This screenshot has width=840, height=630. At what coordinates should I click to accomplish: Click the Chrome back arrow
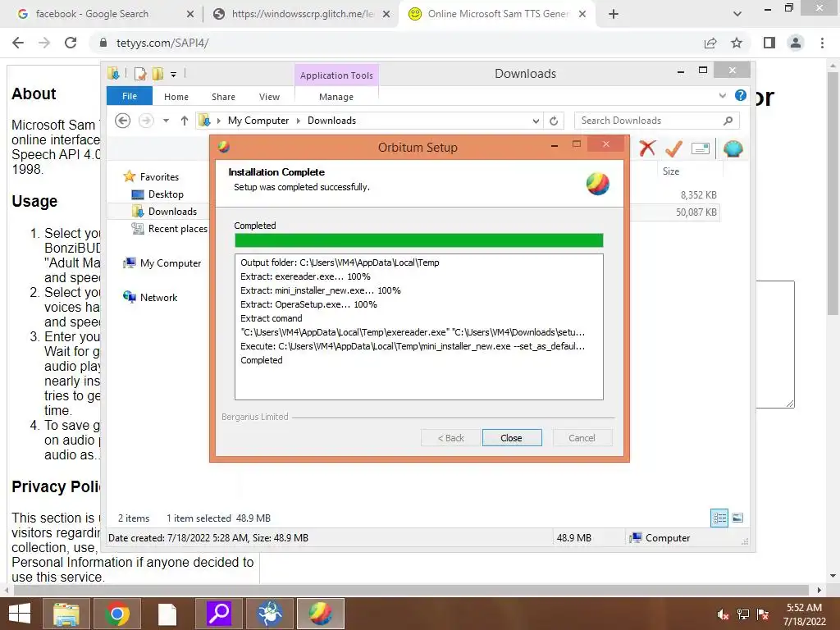click(18, 43)
